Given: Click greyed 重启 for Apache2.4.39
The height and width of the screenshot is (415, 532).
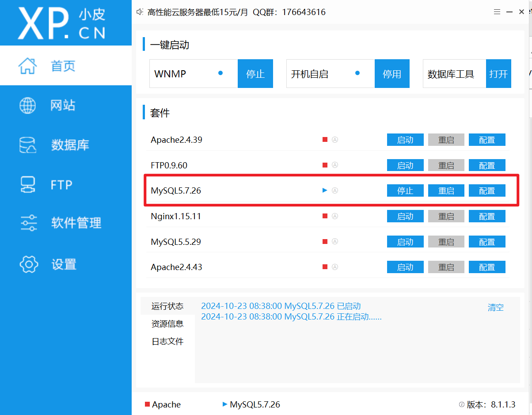Looking at the screenshot, I should click(446, 140).
